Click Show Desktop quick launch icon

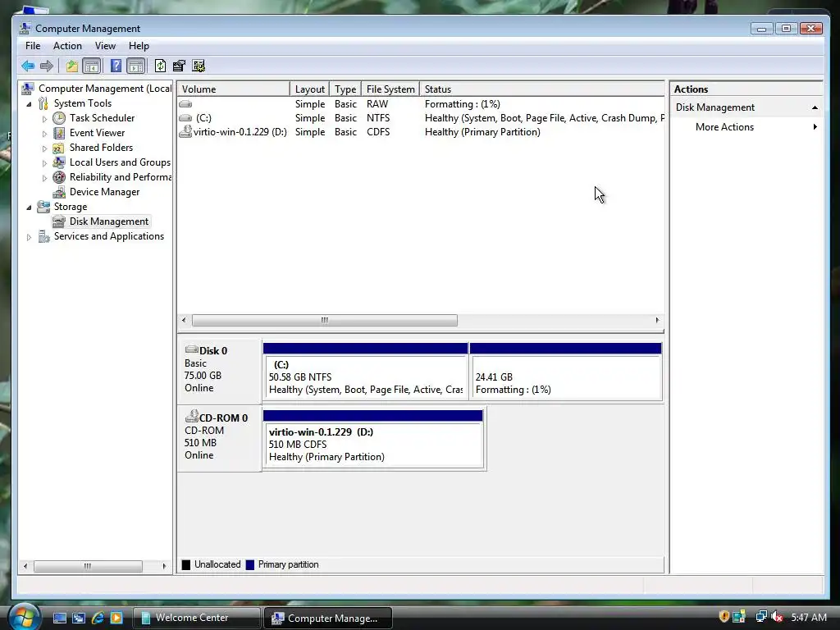point(59,618)
